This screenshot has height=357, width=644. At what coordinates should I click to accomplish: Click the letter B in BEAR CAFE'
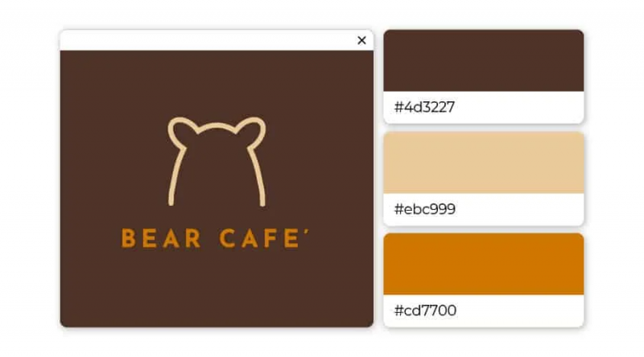(x=129, y=239)
